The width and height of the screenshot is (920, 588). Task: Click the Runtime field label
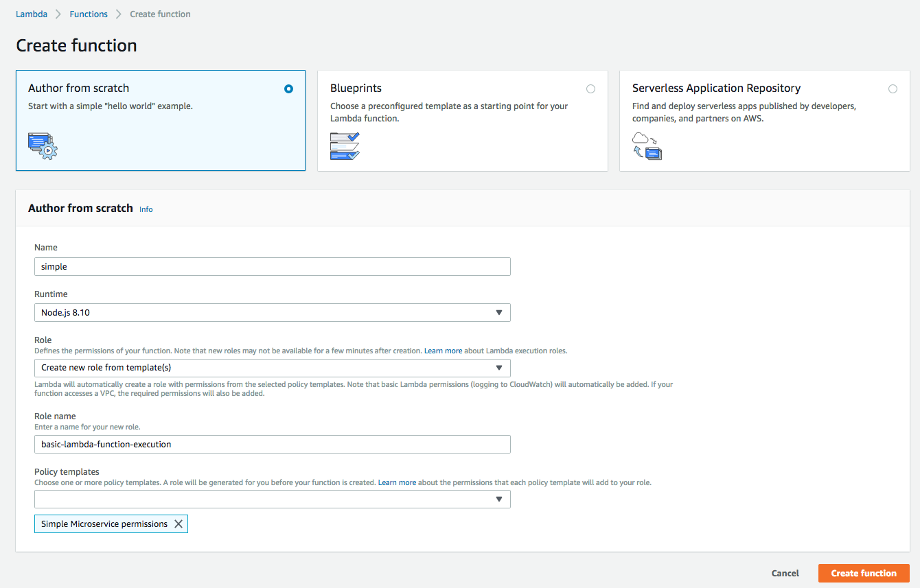(51, 294)
